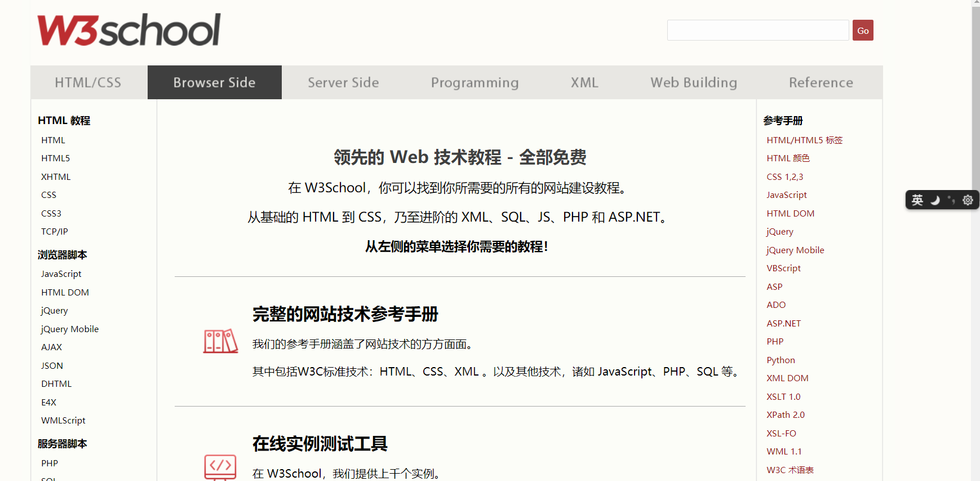Image resolution: width=980 pixels, height=481 pixels.
Task: Open input method settings gear
Action: click(968, 200)
